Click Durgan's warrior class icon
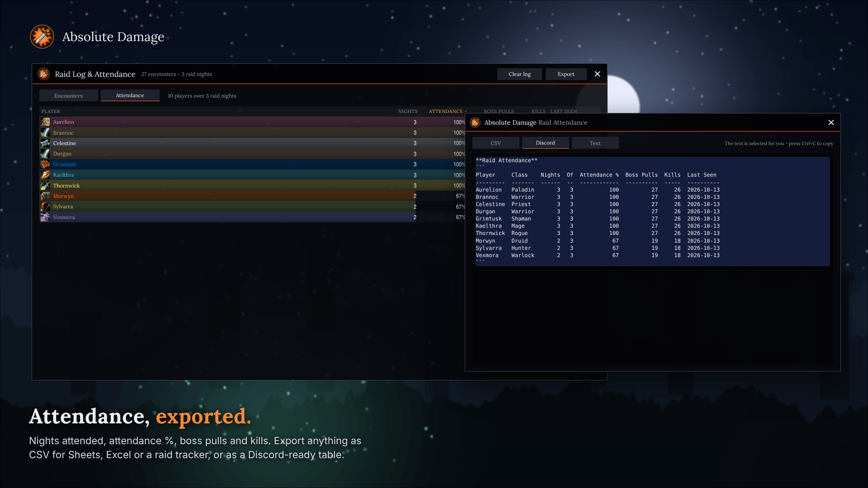 pos(45,154)
